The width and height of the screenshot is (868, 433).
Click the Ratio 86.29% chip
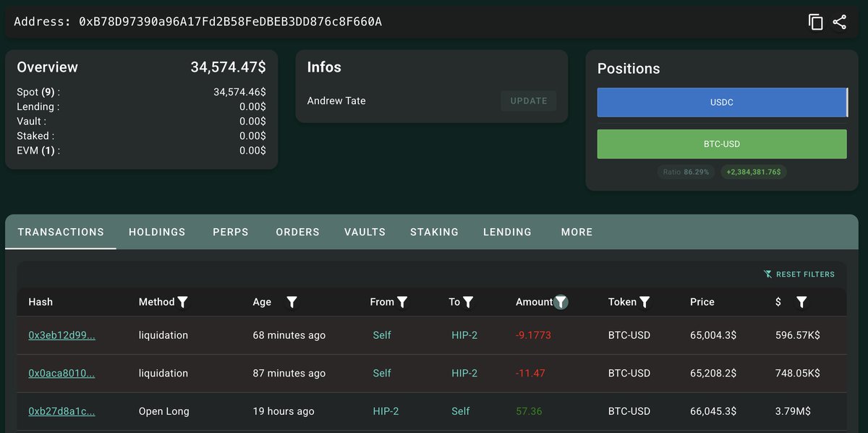point(686,172)
